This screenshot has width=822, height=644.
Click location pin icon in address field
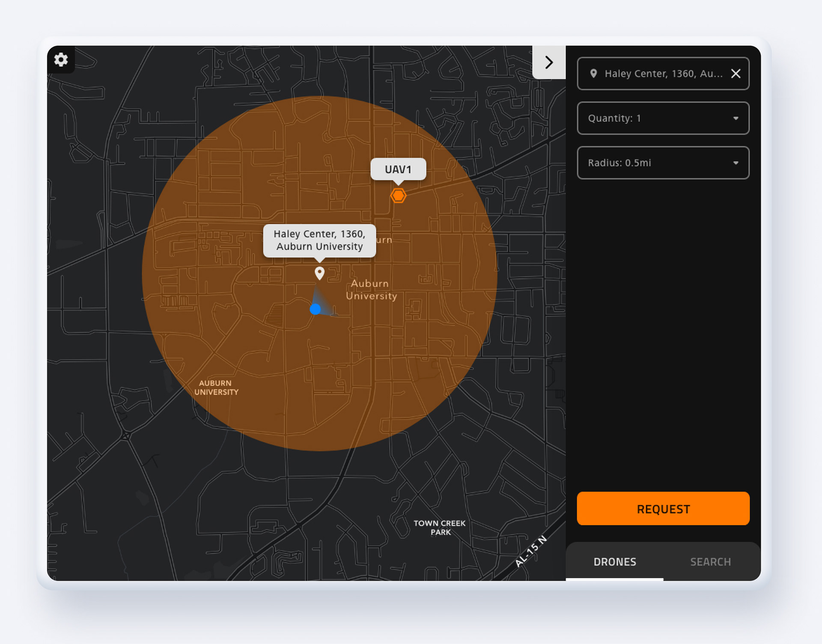tap(593, 74)
